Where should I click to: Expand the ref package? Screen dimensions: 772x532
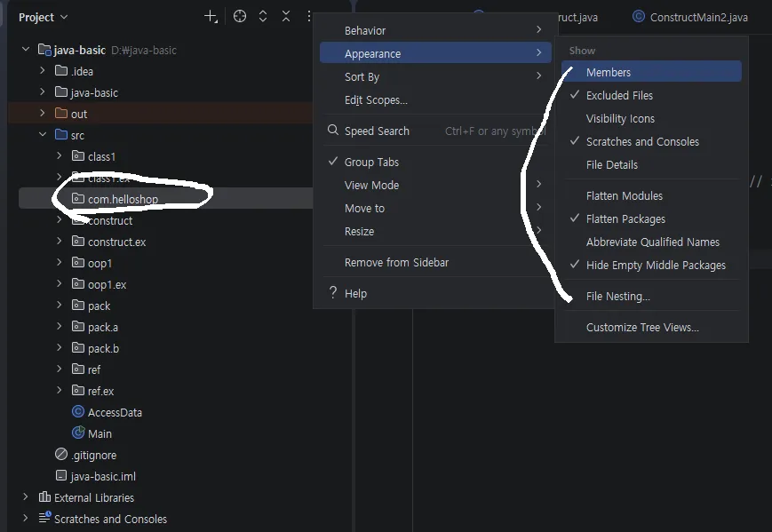[60, 369]
